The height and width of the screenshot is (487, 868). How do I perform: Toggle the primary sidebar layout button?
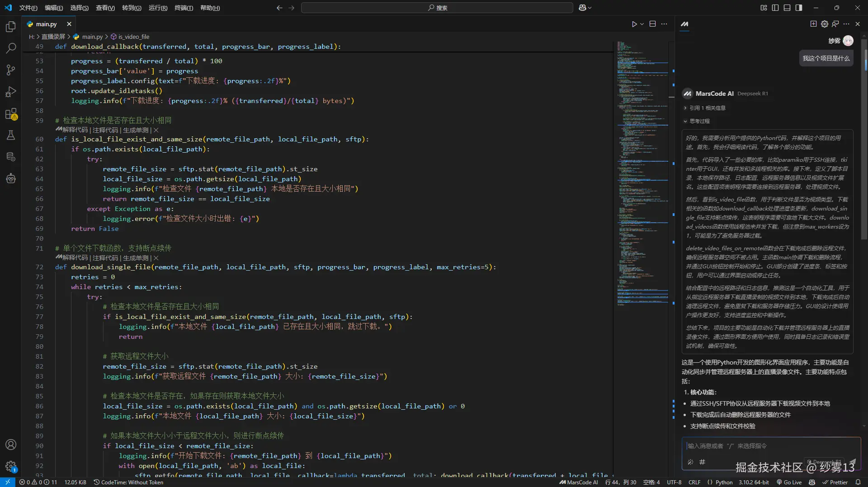click(x=775, y=8)
